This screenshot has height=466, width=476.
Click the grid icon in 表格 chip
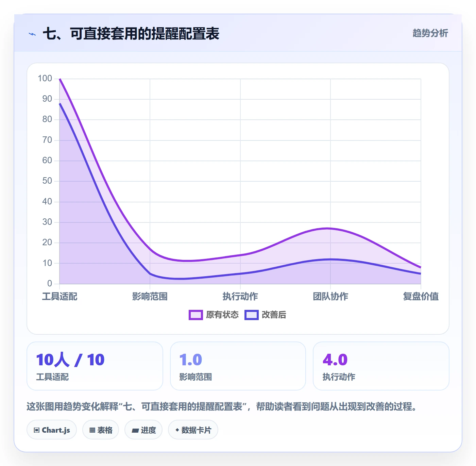[92, 430]
